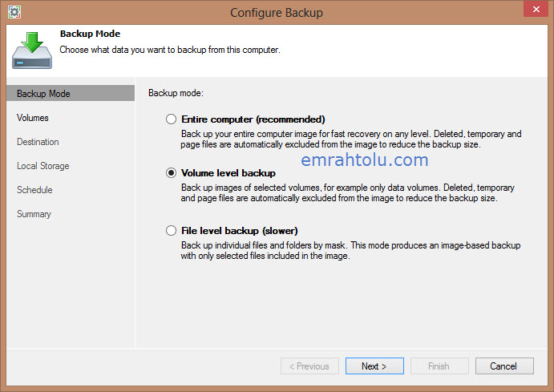Click the Next > button

(x=374, y=366)
